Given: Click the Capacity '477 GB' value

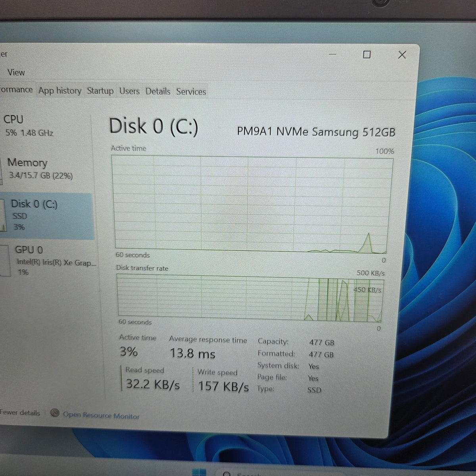Looking at the screenshot, I should (322, 342).
